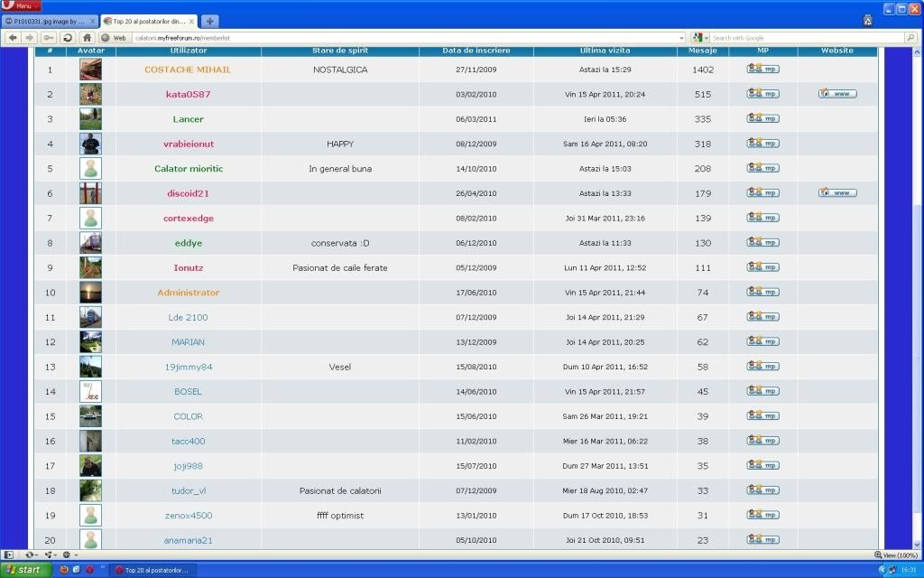Reload the current page

click(68, 38)
